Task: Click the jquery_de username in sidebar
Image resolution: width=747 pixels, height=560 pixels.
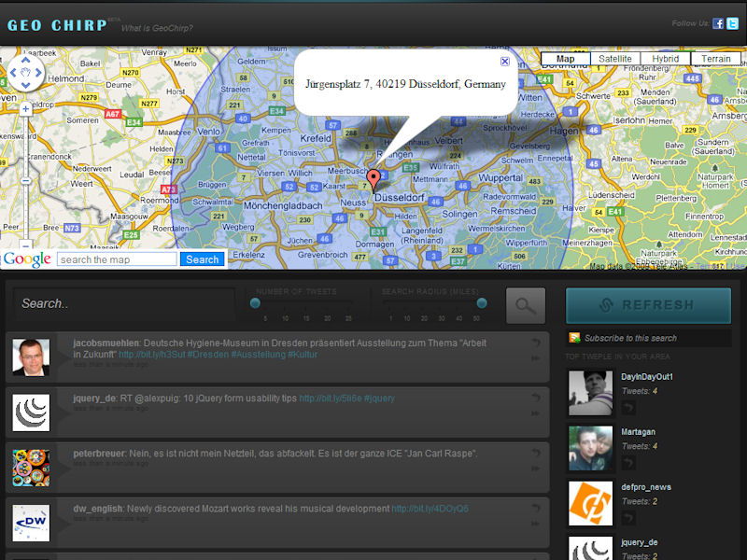Action: tap(640, 542)
